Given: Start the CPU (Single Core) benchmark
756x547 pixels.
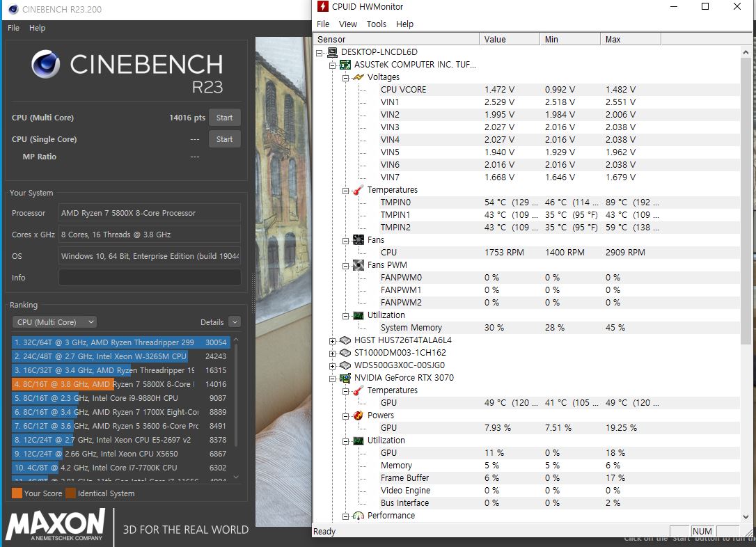Looking at the screenshot, I should click(x=225, y=139).
